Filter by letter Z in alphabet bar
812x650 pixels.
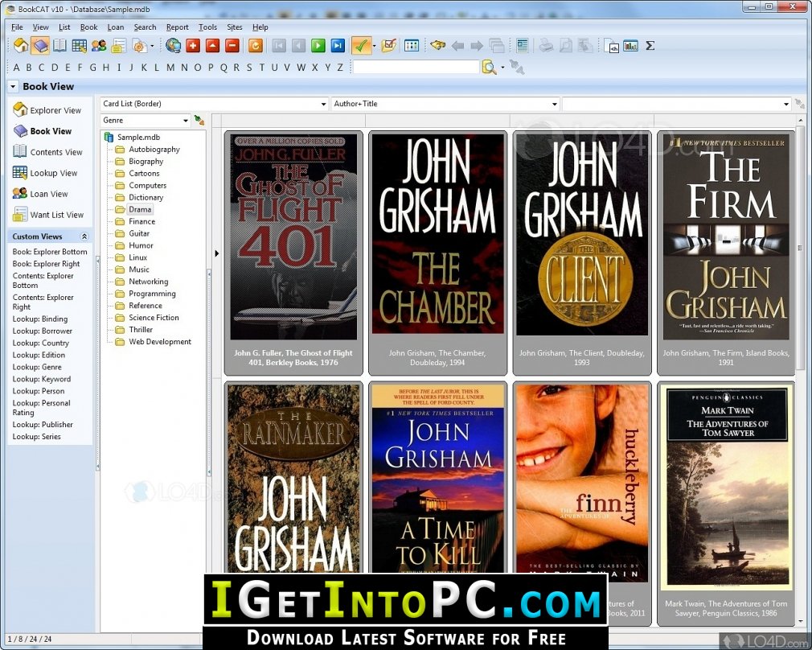pos(340,68)
